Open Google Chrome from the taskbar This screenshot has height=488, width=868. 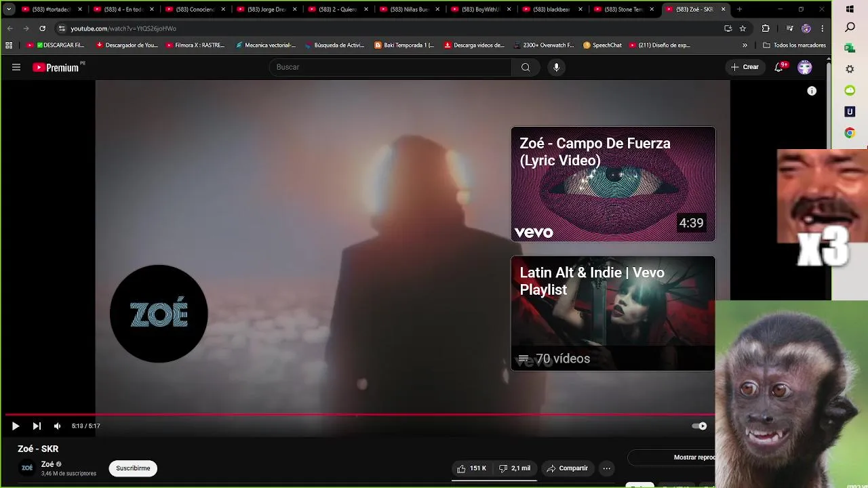850,133
